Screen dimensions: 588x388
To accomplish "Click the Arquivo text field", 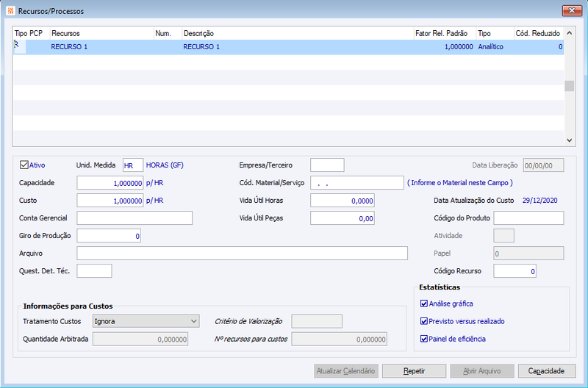I will tap(243, 254).
